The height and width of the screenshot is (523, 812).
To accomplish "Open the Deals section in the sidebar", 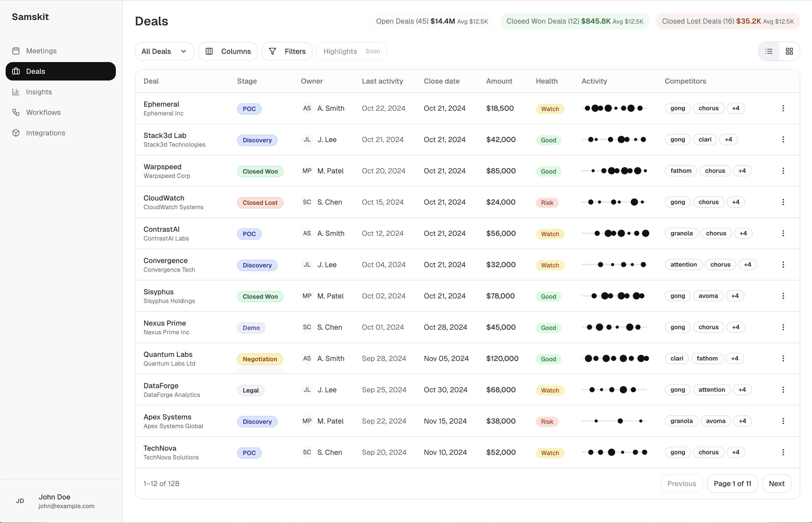I will tap(36, 71).
